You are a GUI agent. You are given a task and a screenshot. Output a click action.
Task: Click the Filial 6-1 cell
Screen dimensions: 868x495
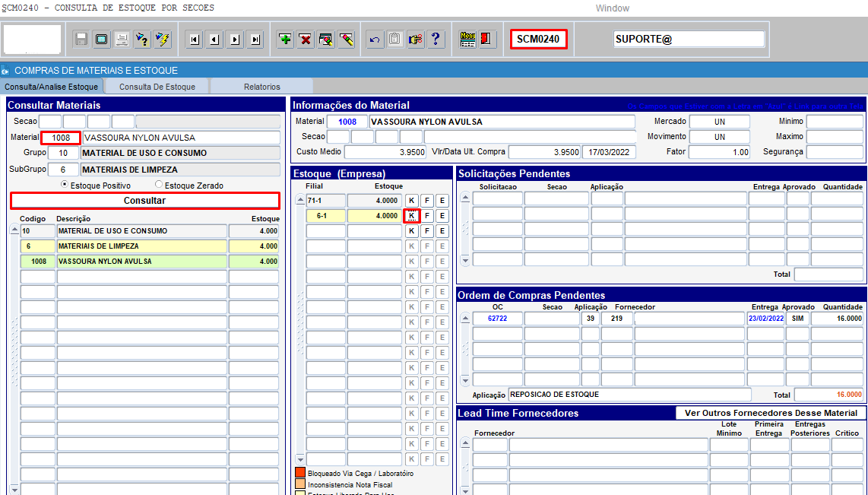point(325,216)
